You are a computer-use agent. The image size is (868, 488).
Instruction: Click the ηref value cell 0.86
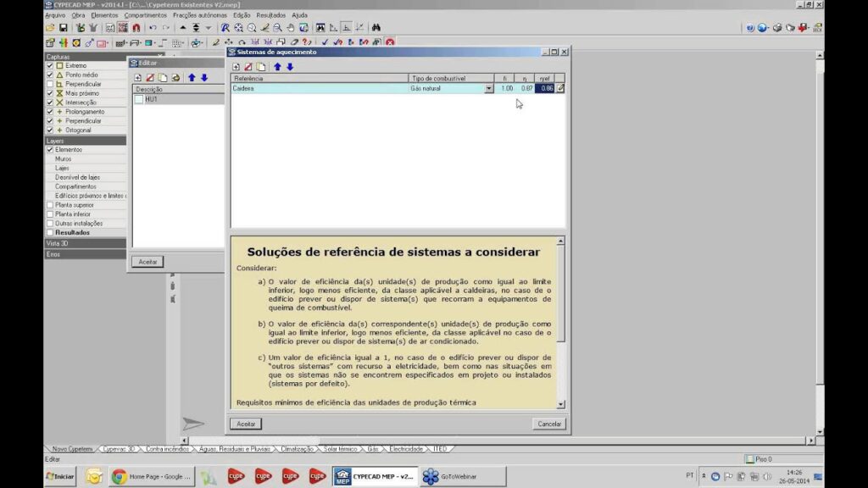click(545, 88)
